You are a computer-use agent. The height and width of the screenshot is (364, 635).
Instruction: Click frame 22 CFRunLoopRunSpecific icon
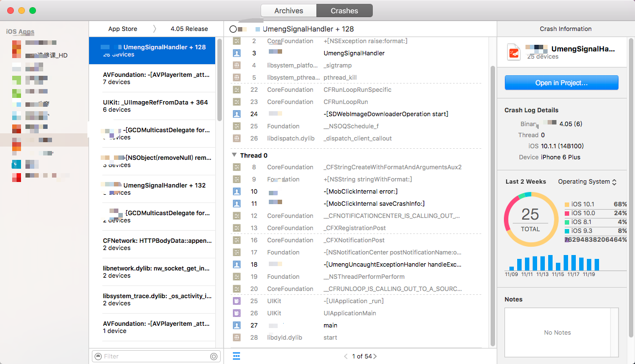[x=237, y=90]
